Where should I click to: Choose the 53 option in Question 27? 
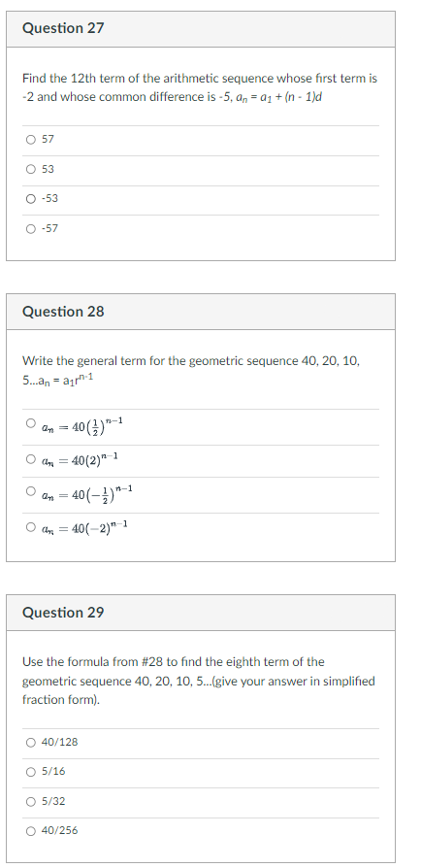pos(30,169)
